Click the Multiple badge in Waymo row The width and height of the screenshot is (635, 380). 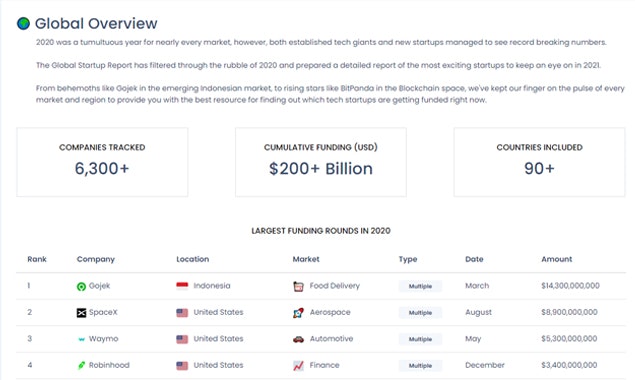(420, 339)
